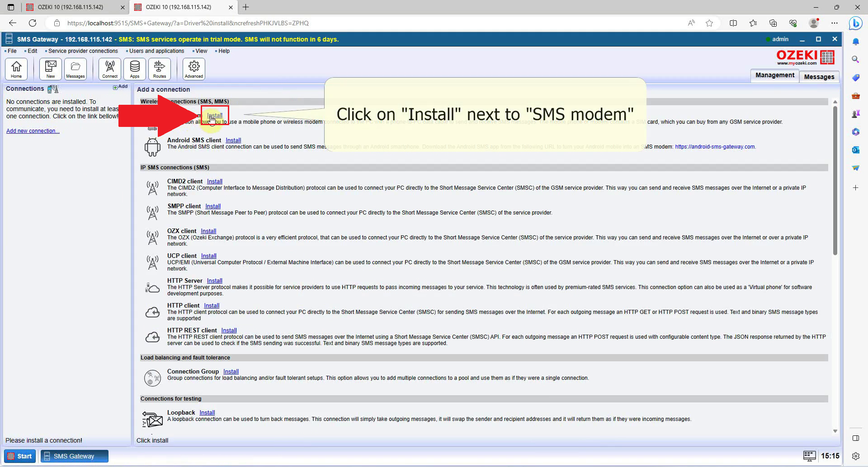Click the OZX client antenna icon

coord(152,238)
